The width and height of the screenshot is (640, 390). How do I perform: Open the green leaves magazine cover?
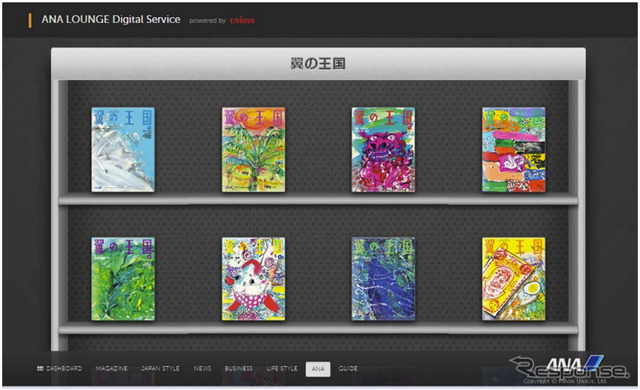coord(123,279)
